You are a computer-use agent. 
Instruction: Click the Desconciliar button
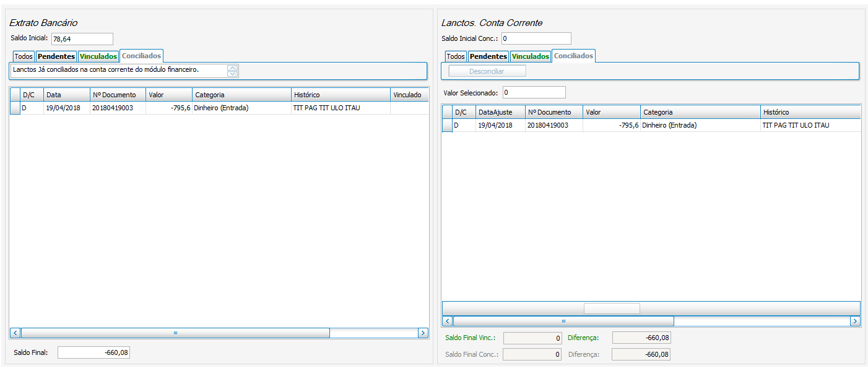point(487,71)
